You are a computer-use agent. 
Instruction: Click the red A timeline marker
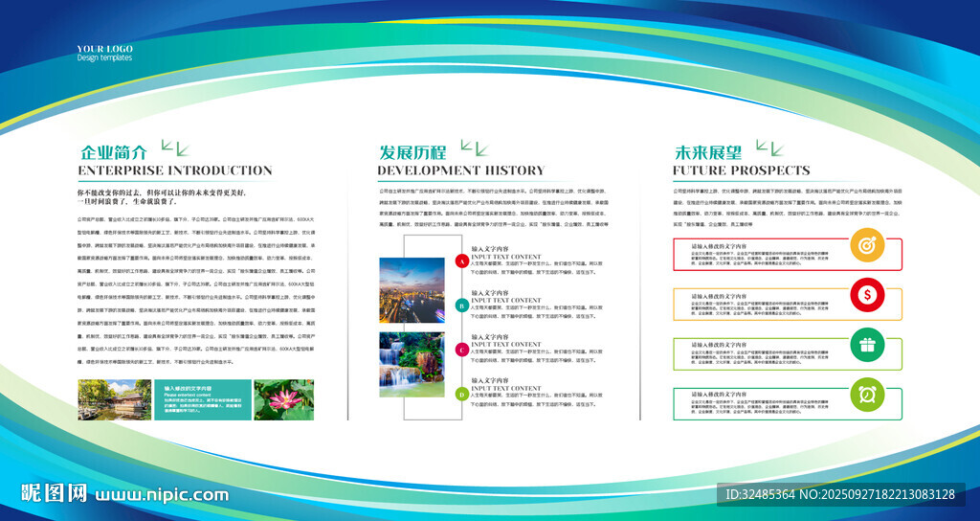pos(461,261)
